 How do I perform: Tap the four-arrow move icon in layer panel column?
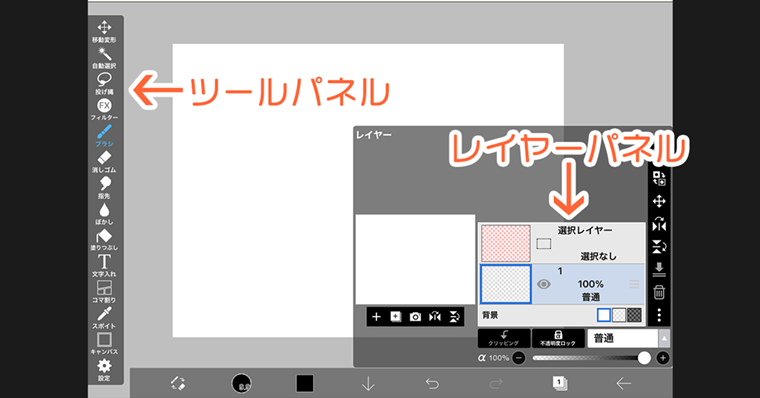coord(659,201)
